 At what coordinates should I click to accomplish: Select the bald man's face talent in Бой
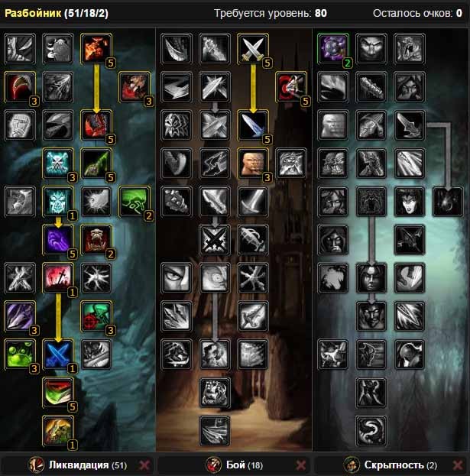pyautogui.click(x=253, y=164)
